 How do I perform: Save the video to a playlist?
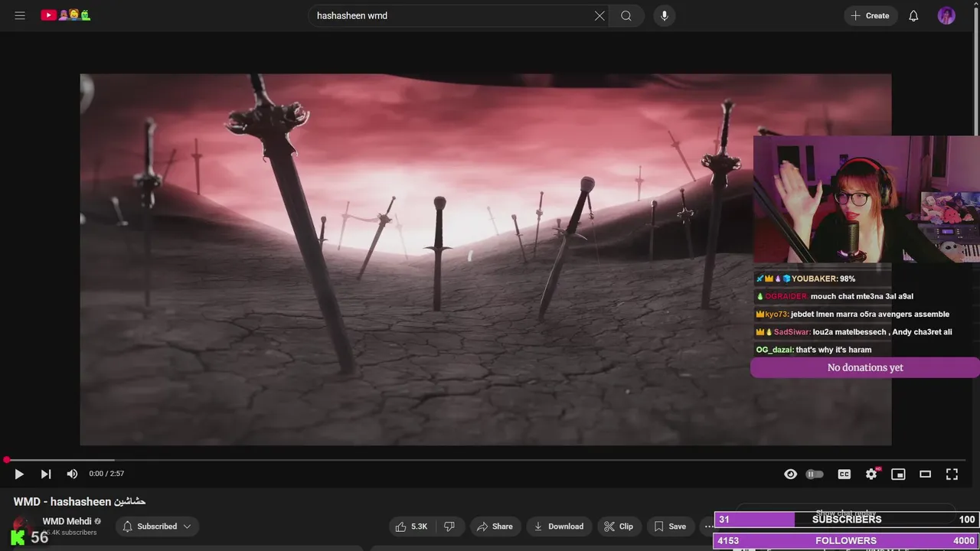pos(670,527)
